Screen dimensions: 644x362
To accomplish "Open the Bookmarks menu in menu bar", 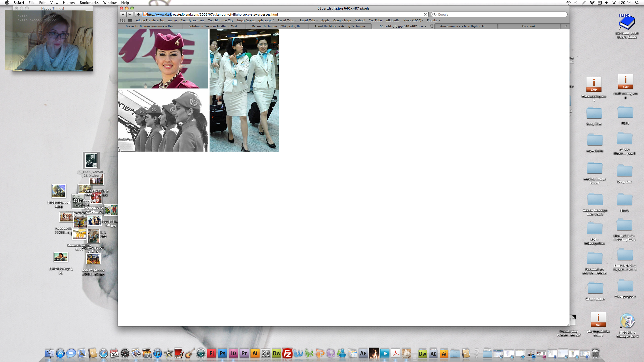I will pyautogui.click(x=89, y=3).
